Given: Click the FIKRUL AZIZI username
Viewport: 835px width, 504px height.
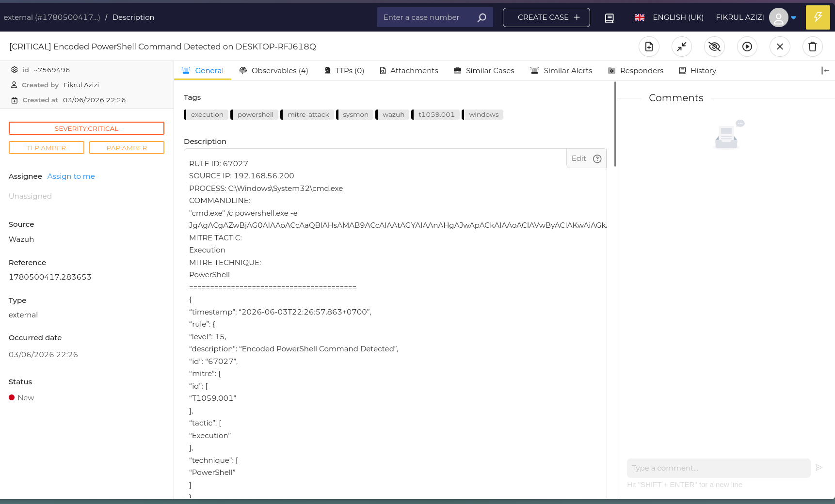Looking at the screenshot, I should 739,17.
